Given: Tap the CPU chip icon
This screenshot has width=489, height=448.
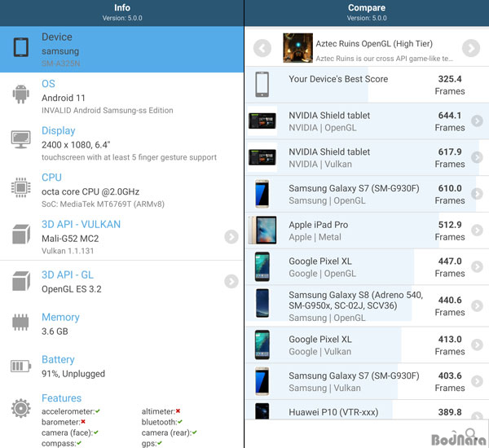Looking at the screenshot, I should [x=21, y=187].
